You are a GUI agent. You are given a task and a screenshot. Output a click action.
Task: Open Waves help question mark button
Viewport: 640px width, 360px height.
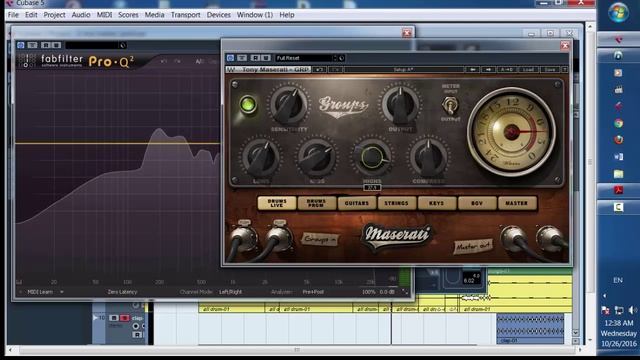point(564,69)
